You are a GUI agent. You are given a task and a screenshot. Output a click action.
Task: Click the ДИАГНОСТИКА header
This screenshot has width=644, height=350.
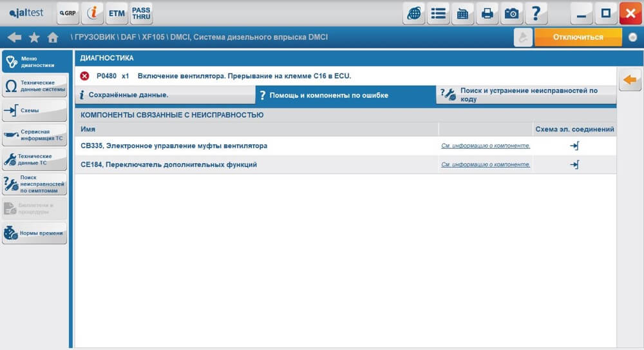[x=107, y=58]
